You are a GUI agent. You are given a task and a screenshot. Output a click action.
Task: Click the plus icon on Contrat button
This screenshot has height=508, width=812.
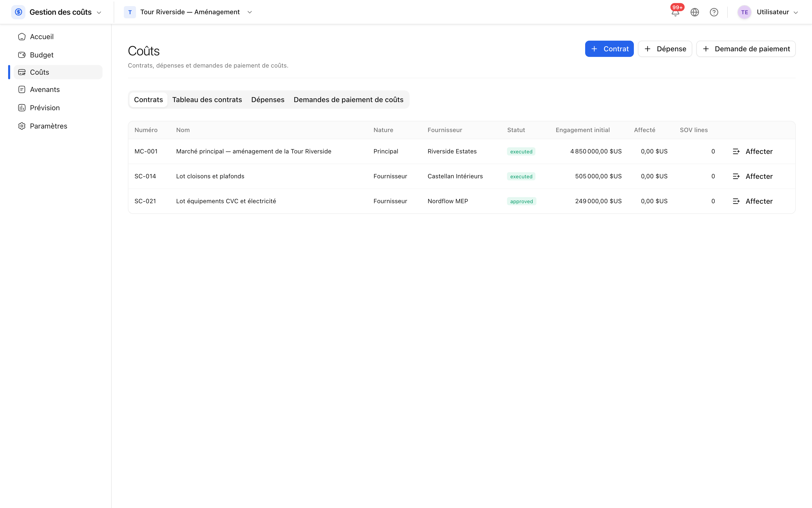[x=594, y=49]
